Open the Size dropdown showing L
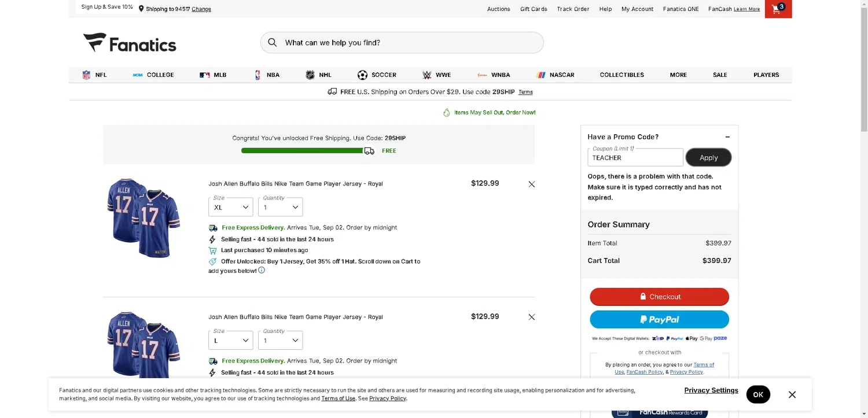 [230, 340]
